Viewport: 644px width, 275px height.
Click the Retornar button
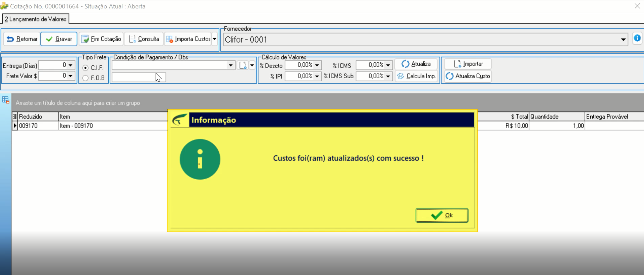(x=22, y=39)
